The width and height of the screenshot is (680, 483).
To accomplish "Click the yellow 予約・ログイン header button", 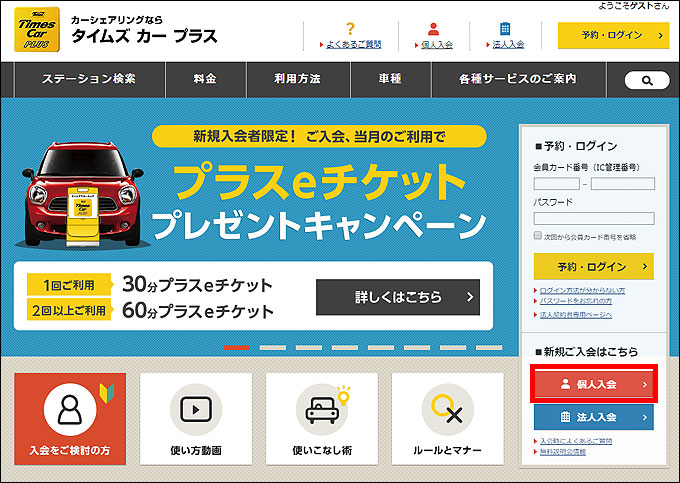I will point(613,36).
